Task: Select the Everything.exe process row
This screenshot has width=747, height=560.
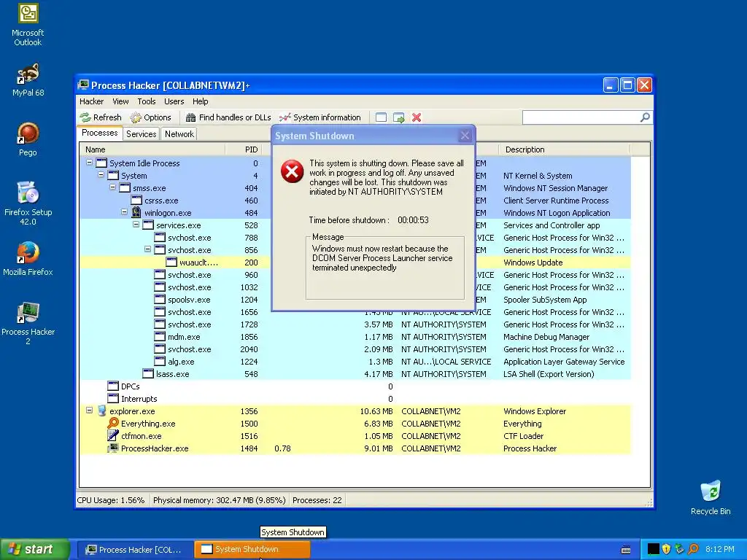Action: point(355,424)
